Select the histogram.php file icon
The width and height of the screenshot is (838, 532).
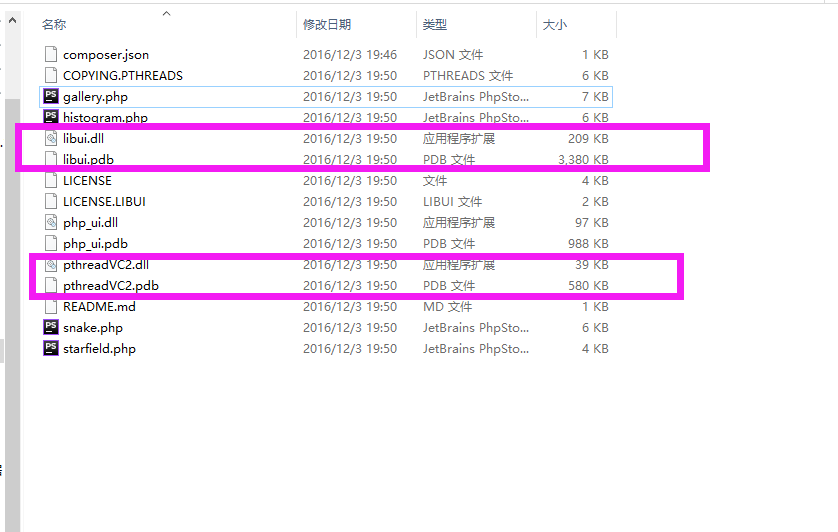51,118
